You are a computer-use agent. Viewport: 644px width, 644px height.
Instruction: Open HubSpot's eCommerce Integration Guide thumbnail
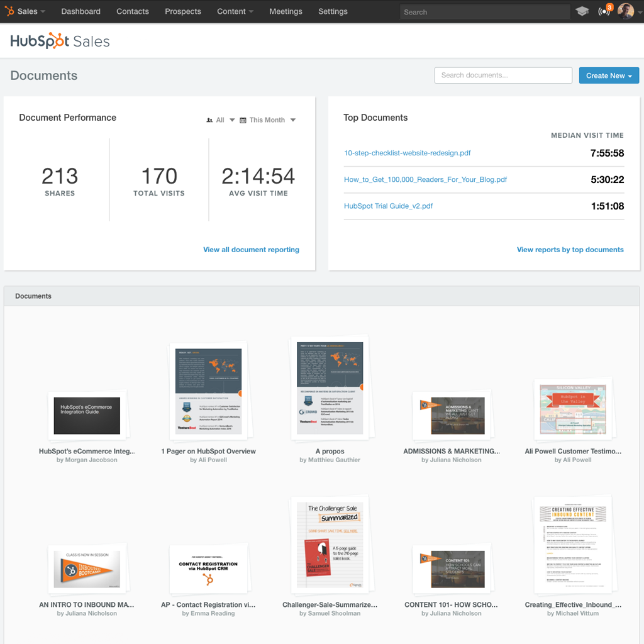[87, 415]
